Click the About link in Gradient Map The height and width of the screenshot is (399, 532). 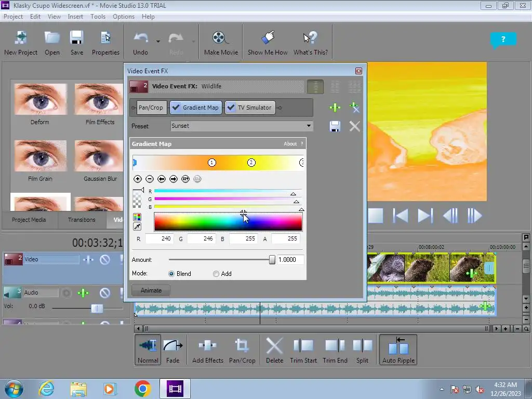point(290,144)
